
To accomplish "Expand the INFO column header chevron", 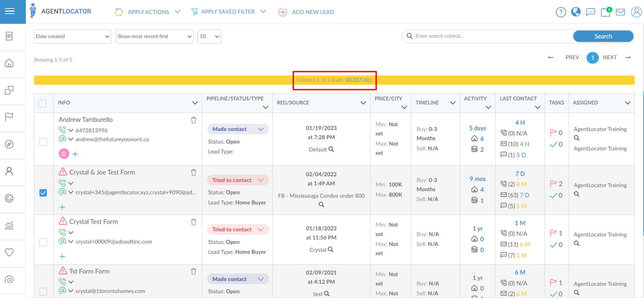I will [x=195, y=103].
